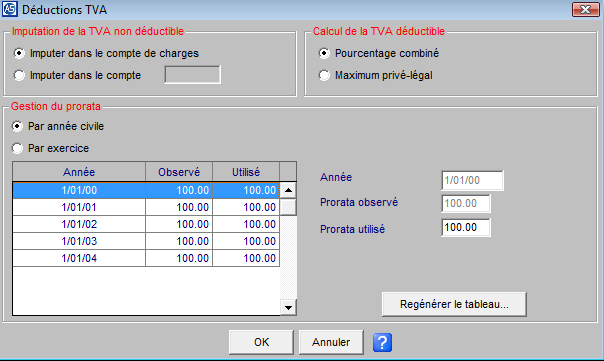
Task: Click the blue help question mark icon
Action: pos(382,342)
